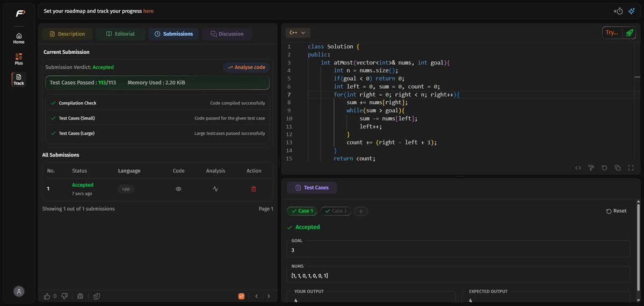Screen dimensions: 644x306
Task: Go to previous problem with left arrow
Action: (x=256, y=296)
